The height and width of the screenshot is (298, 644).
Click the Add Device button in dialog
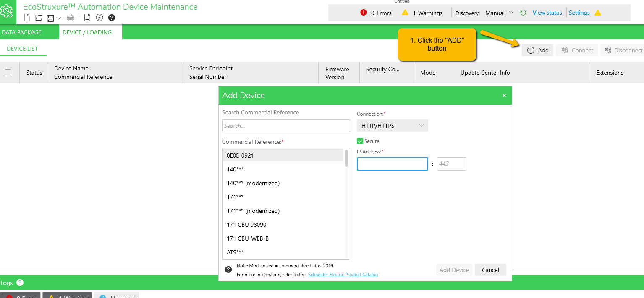click(454, 270)
